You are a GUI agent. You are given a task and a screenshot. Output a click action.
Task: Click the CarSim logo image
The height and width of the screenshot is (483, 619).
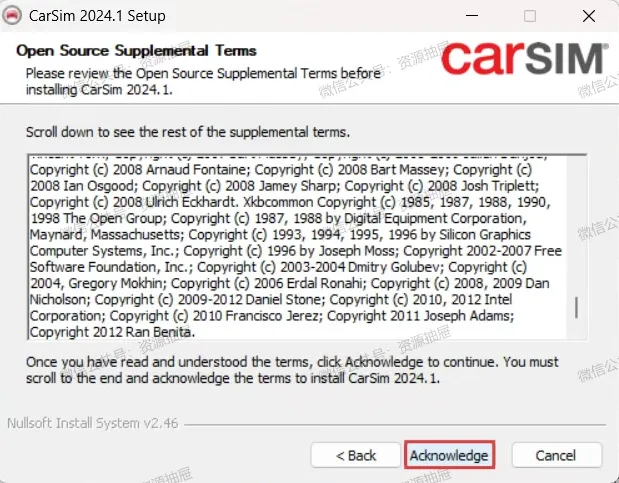[x=525, y=58]
